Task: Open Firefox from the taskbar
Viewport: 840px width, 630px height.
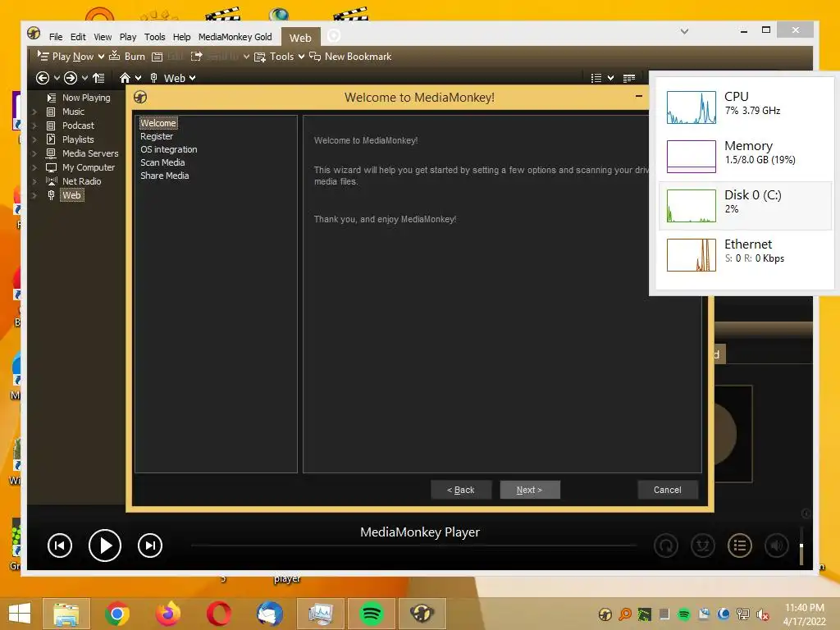Action: (x=167, y=614)
